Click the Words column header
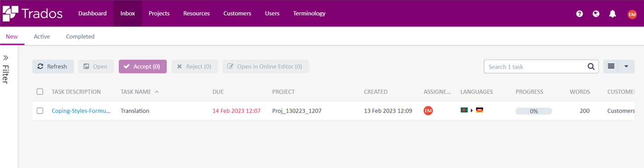The width and height of the screenshot is (644, 168). pos(580,92)
